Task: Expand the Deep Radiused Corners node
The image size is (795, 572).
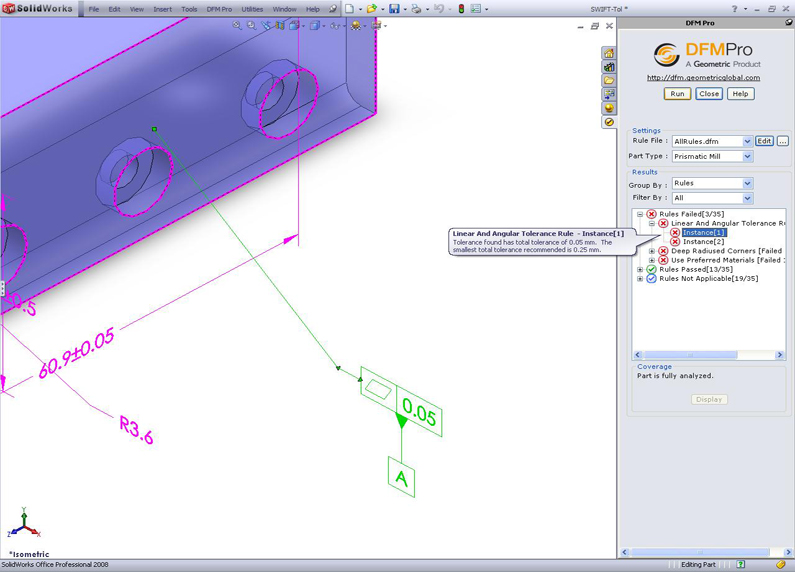Action: pos(652,251)
